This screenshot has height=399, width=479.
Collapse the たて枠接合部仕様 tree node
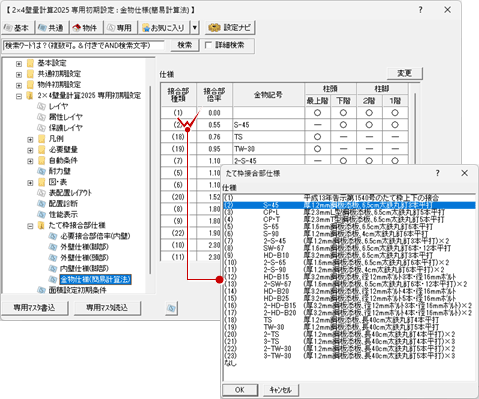pyautogui.click(x=30, y=226)
